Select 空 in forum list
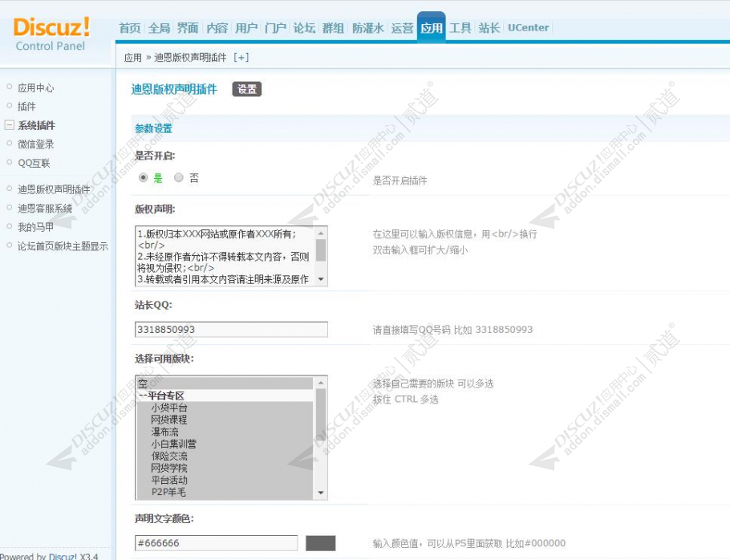The height and width of the screenshot is (560, 730). tap(225, 383)
